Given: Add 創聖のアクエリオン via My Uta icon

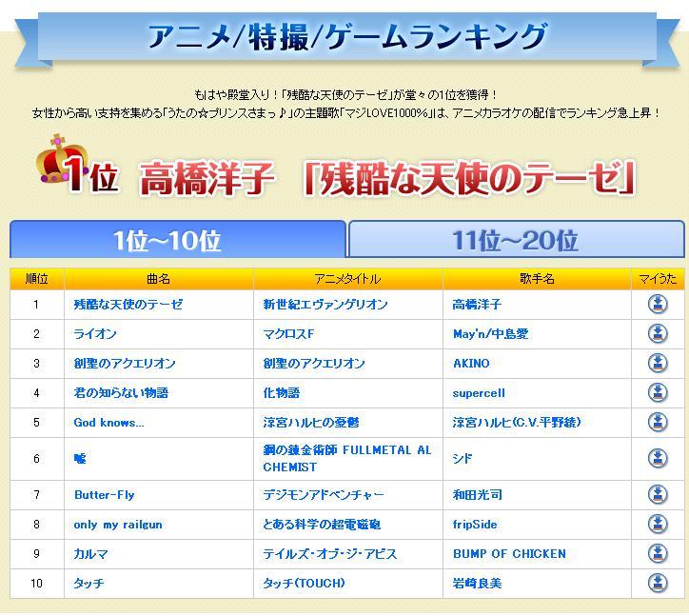Looking at the screenshot, I should [657, 364].
